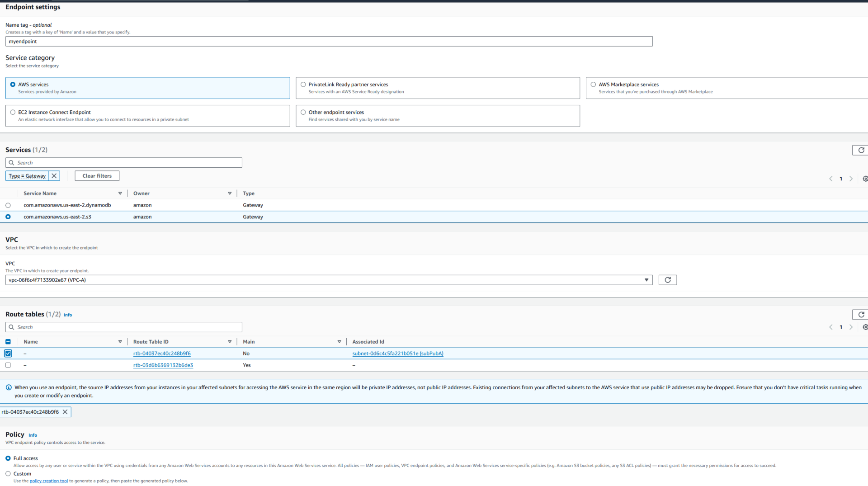Select the AWS Marketplace services category
This screenshot has width=868, height=486.
coord(593,84)
